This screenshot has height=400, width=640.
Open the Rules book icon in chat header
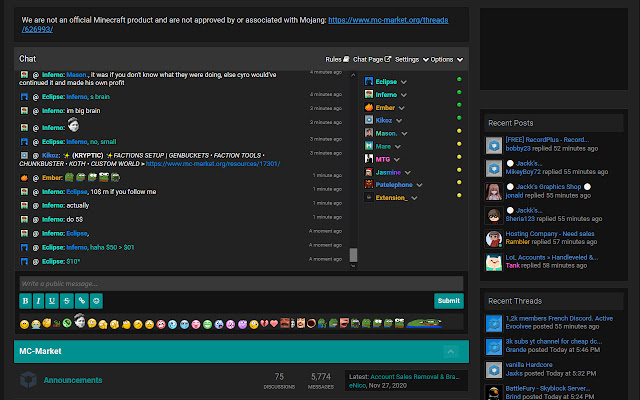[346, 59]
